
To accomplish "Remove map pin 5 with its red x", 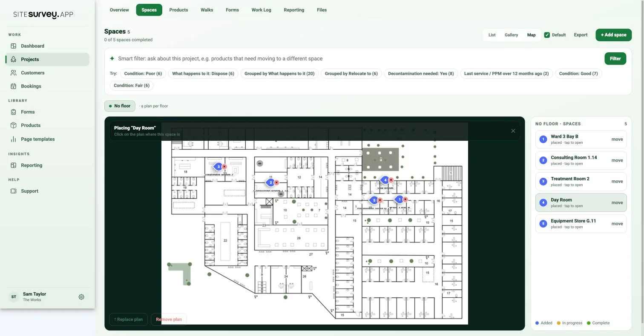I will (380, 200).
